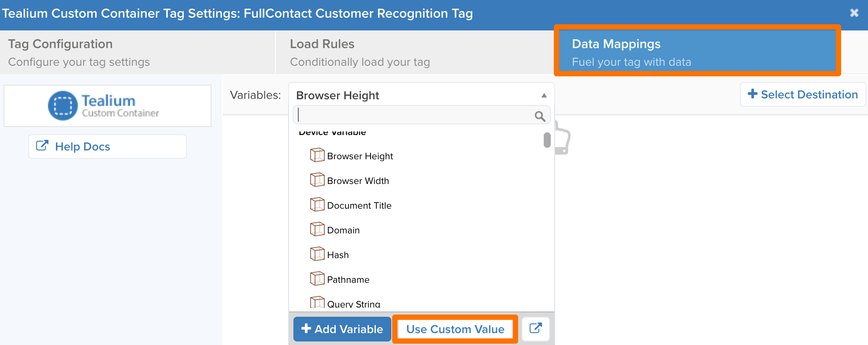868x345 pixels.
Task: Click the Add Variable button
Action: point(342,329)
